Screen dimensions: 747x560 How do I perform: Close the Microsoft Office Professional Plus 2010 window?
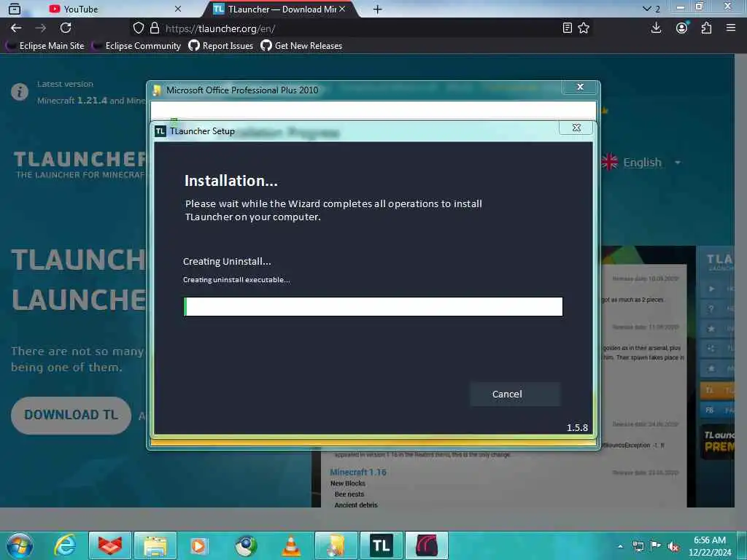(x=580, y=87)
